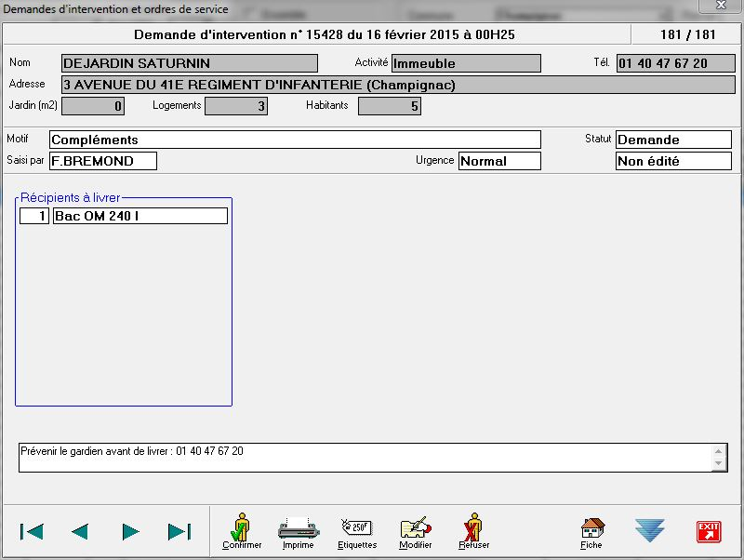Click the 'Bac OM 240 l' recipient entry
The height and width of the screenshot is (560, 744).
(139, 216)
